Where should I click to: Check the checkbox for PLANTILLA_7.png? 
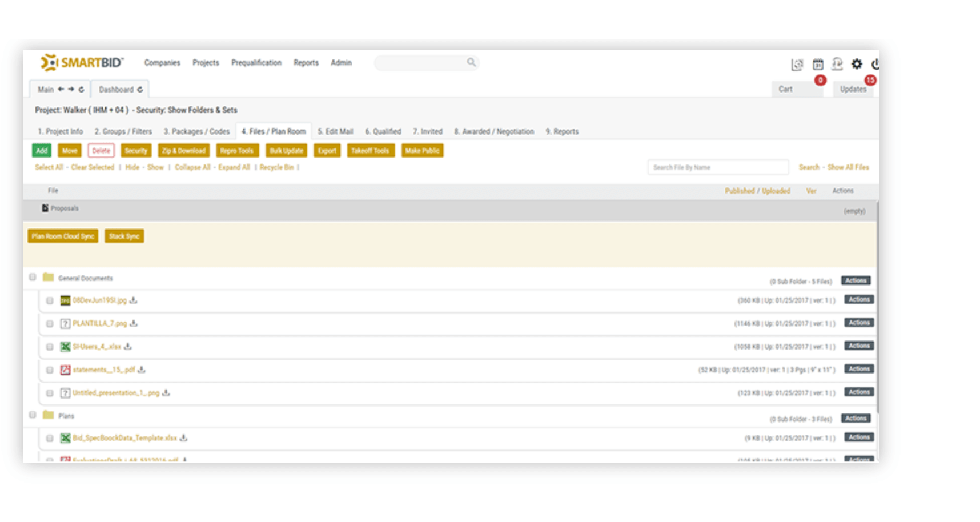pos(49,323)
